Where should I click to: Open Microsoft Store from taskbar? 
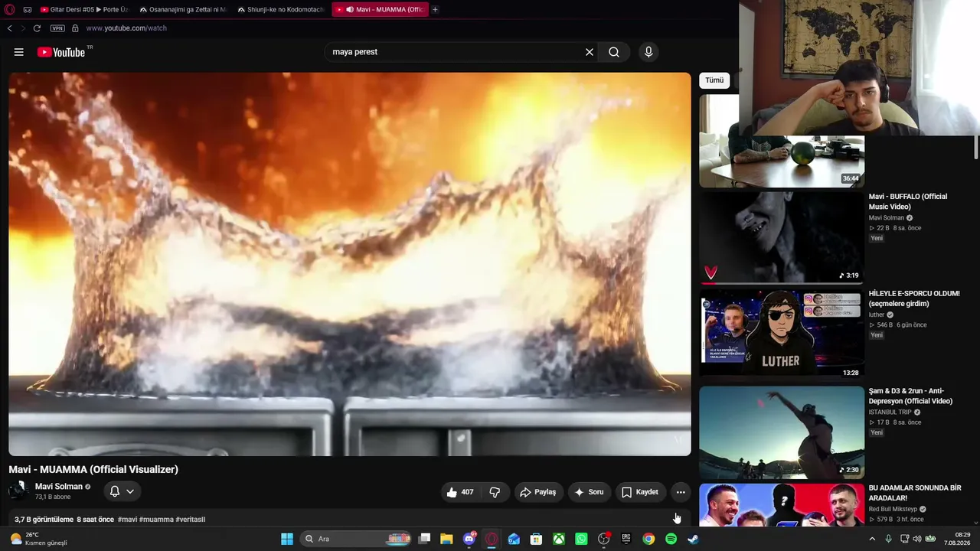point(537,539)
